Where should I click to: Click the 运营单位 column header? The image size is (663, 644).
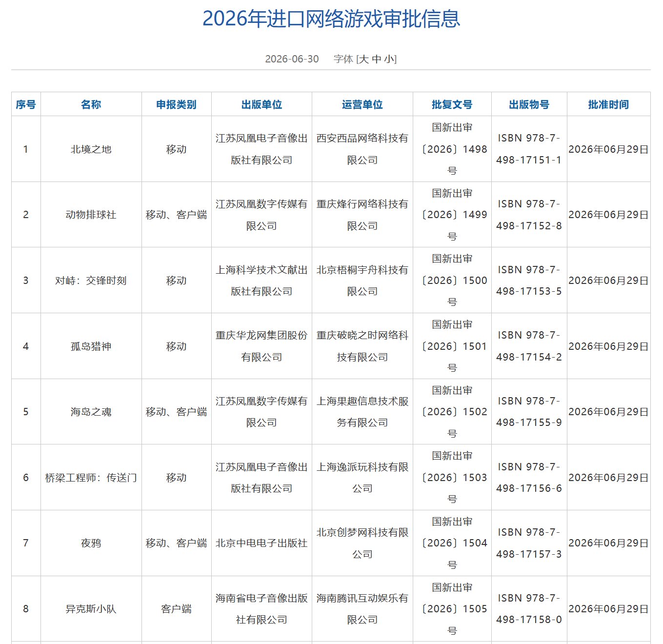(362, 104)
